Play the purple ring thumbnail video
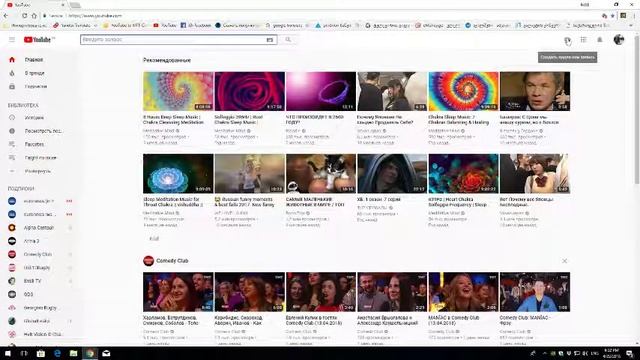The width and height of the screenshot is (640, 360). pyautogui.click(x=321, y=91)
